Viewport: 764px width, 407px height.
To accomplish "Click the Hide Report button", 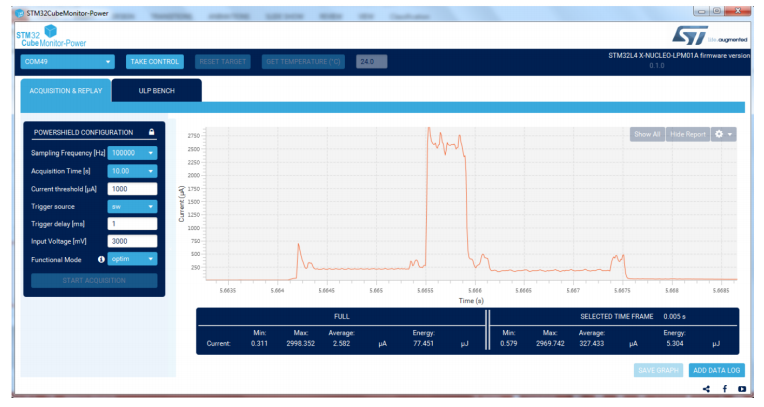I will (x=688, y=134).
